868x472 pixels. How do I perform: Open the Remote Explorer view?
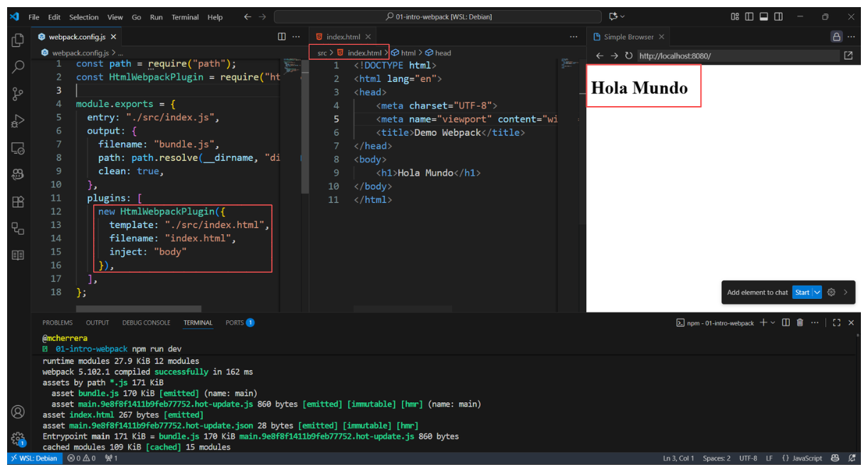point(18,148)
